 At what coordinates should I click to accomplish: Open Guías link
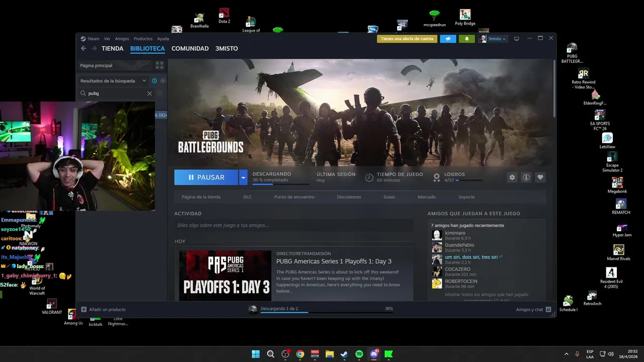[x=389, y=197]
